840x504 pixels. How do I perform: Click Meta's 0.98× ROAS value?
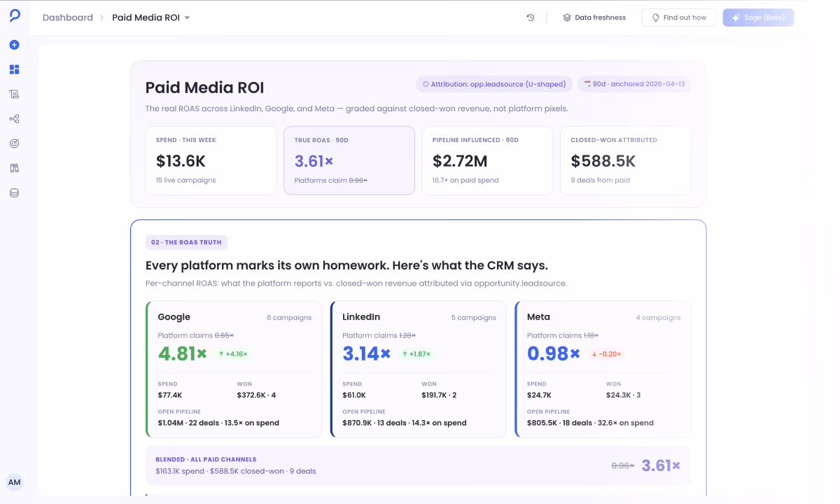(x=554, y=353)
